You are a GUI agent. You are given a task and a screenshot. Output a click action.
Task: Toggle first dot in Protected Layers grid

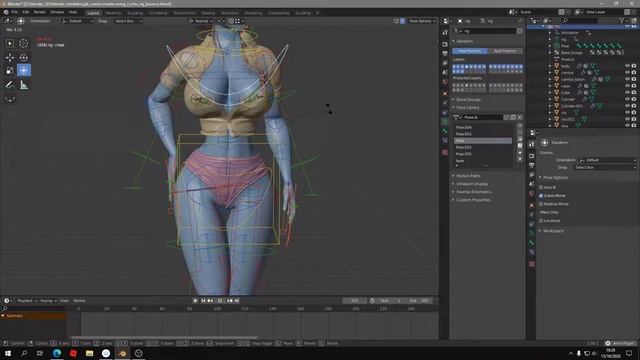455,85
